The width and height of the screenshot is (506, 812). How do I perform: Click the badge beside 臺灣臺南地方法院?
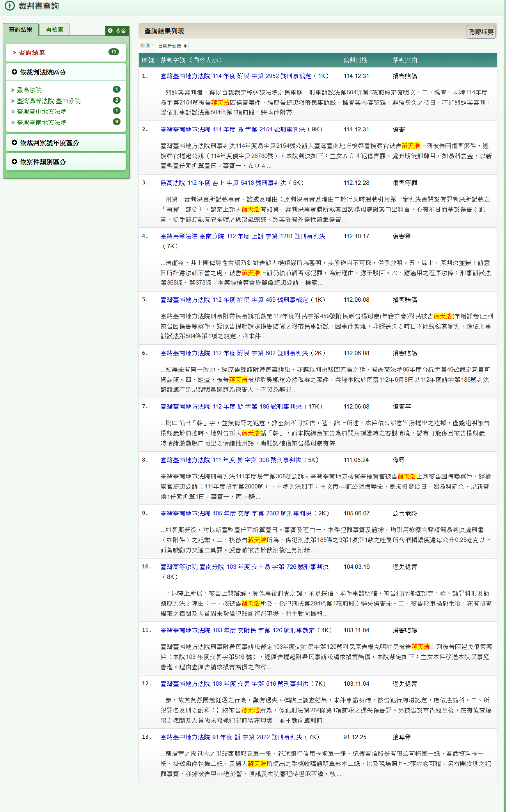[x=116, y=122]
